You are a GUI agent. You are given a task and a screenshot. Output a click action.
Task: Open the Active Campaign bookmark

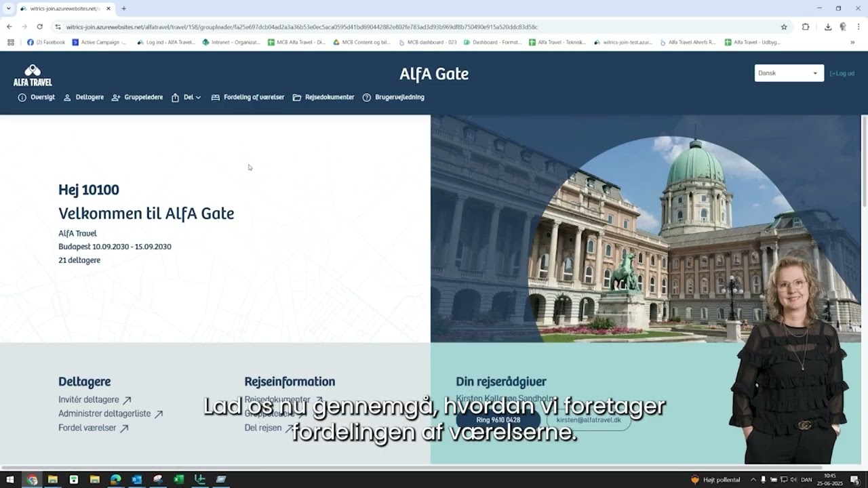[x=99, y=42]
